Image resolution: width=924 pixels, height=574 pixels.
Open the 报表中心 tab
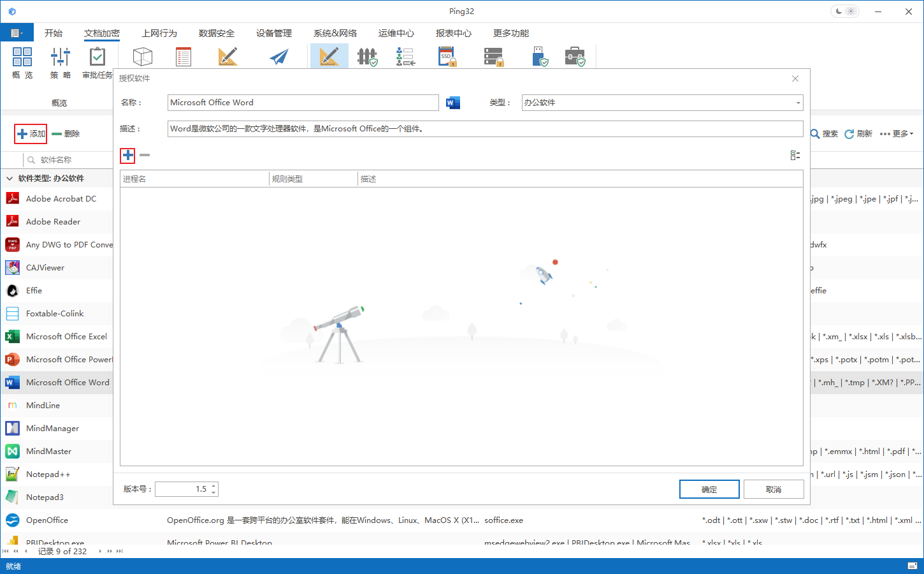tap(454, 33)
